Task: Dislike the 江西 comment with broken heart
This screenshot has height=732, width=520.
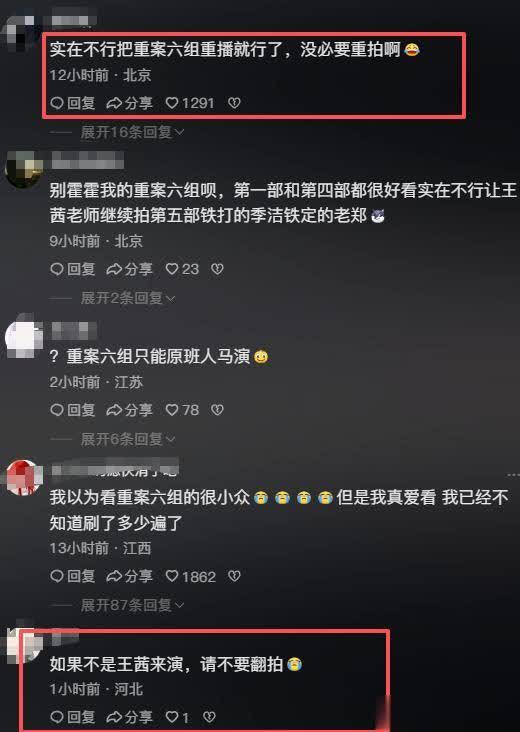Action: point(234,576)
